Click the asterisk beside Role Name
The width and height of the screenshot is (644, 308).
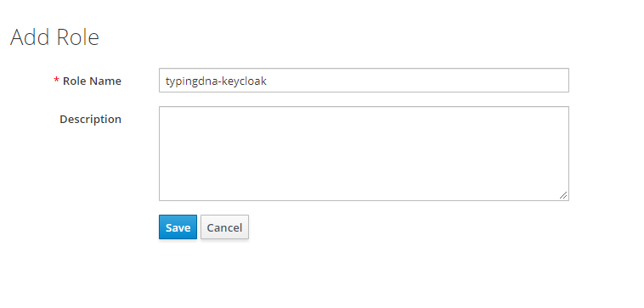57,80
